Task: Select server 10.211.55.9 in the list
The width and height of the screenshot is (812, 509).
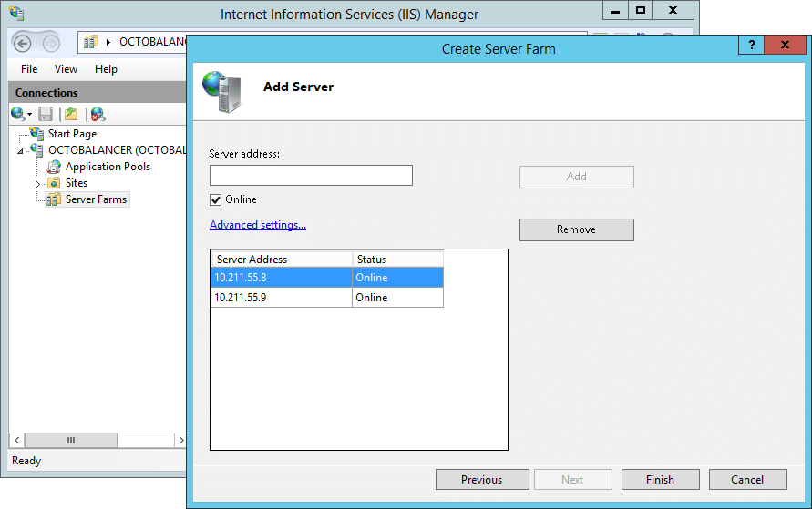Action: coord(281,298)
